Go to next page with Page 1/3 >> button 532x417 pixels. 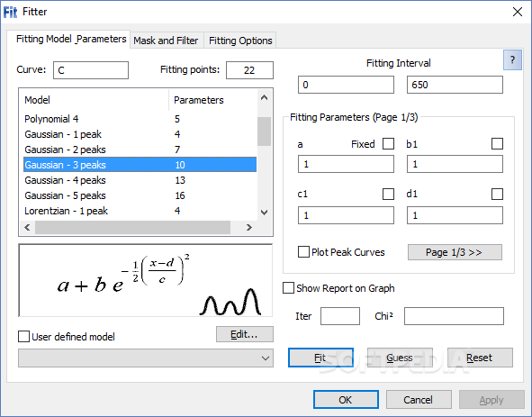pos(455,252)
